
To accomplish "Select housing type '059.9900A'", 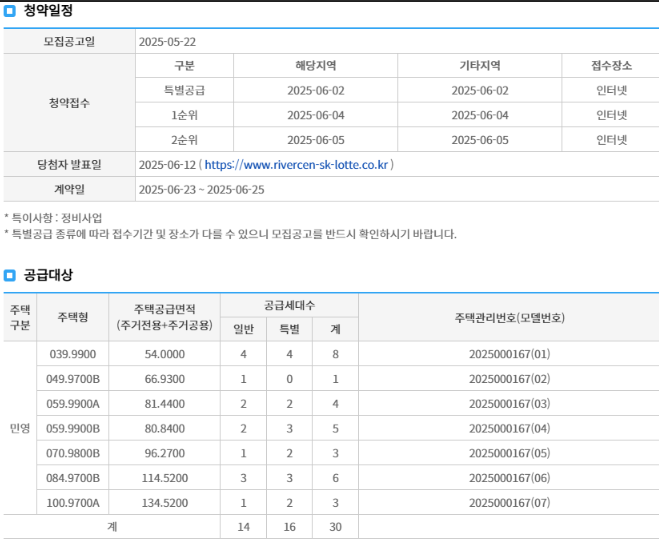I will tap(73, 404).
